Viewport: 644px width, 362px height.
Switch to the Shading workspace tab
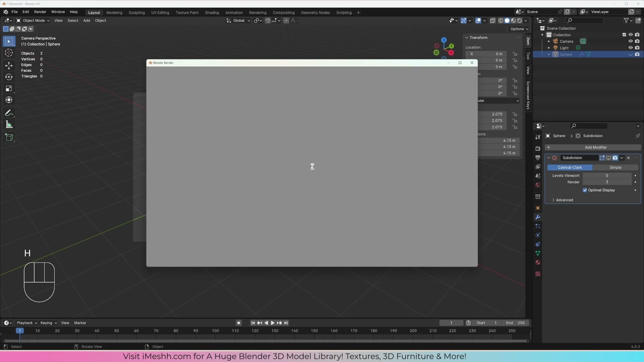click(x=212, y=12)
